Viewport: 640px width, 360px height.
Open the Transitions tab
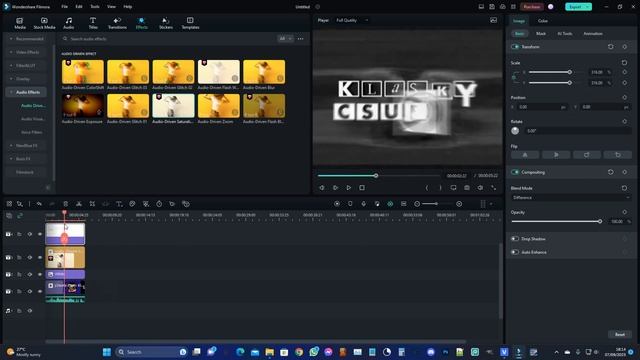point(117,23)
